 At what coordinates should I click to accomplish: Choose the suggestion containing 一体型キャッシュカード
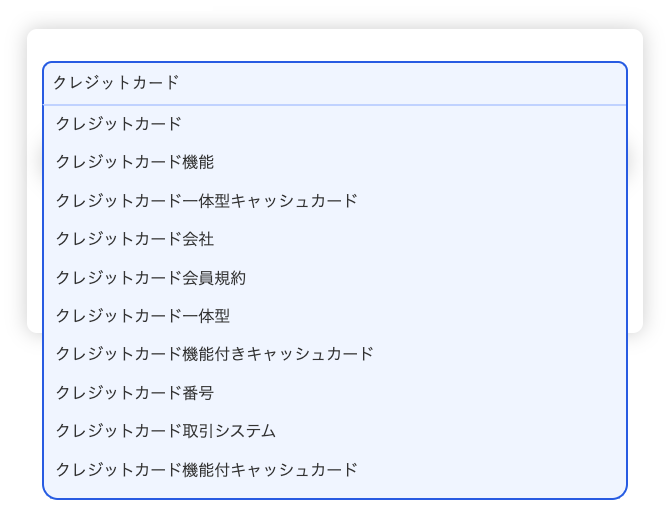click(x=207, y=200)
